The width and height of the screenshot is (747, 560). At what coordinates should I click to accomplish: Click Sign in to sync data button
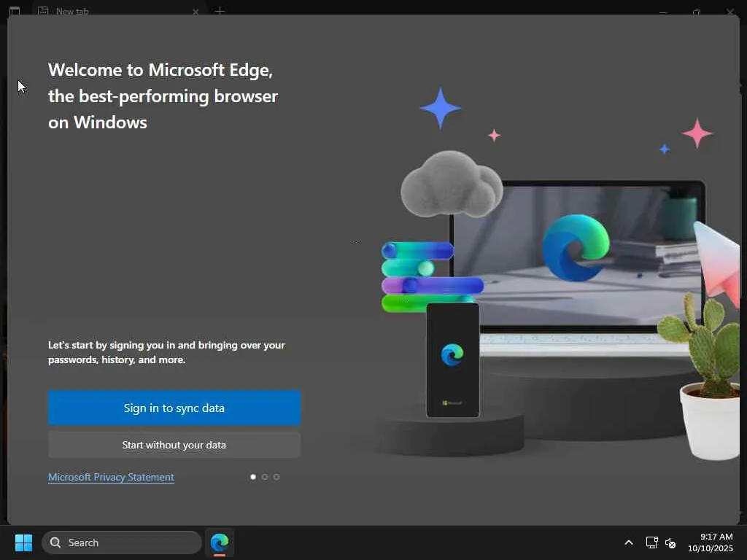coord(174,408)
